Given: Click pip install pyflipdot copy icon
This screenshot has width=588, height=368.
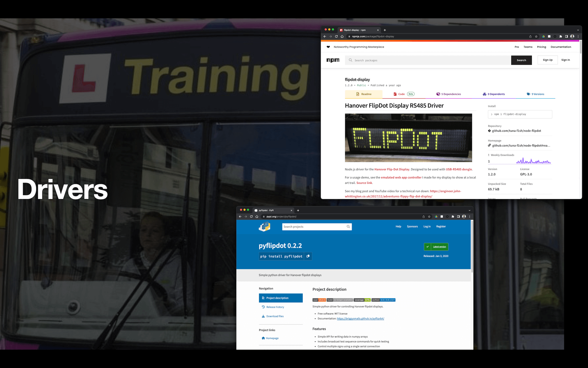Looking at the screenshot, I should pyautogui.click(x=308, y=256).
